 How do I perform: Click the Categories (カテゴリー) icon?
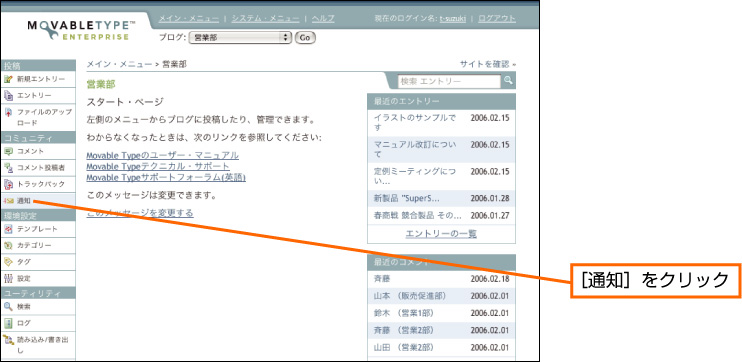coord(8,246)
